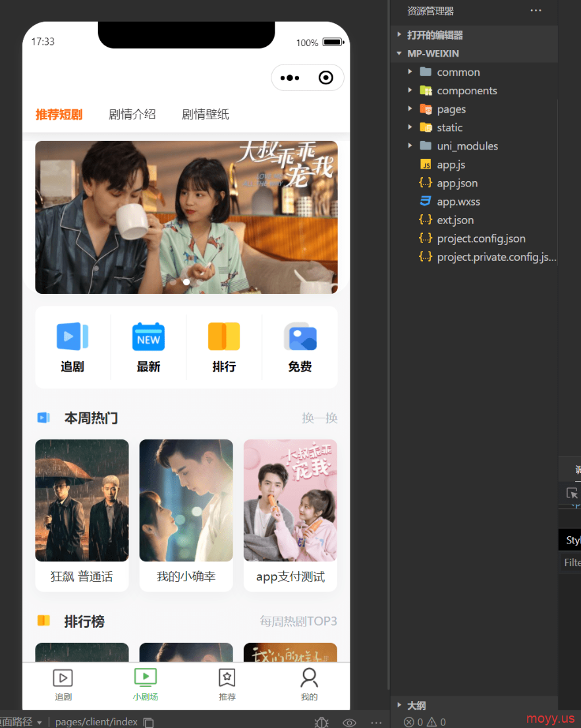Collapse the MP-WEIXIN project tree
581x728 pixels.
474,53
